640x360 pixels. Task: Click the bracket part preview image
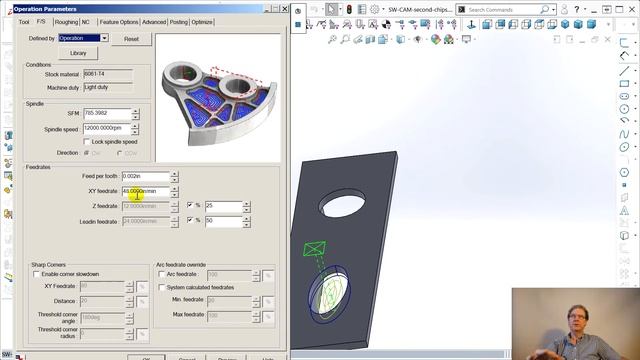point(218,98)
